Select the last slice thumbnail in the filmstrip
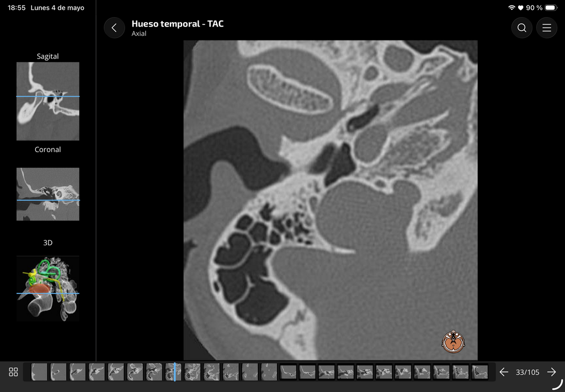Image resolution: width=565 pixels, height=392 pixels. click(x=479, y=372)
